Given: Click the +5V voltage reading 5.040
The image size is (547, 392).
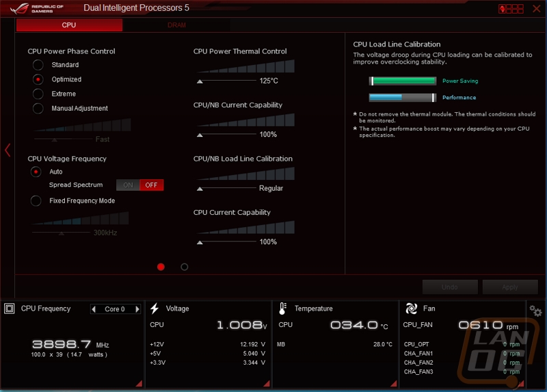Looking at the screenshot, I should pos(254,354).
